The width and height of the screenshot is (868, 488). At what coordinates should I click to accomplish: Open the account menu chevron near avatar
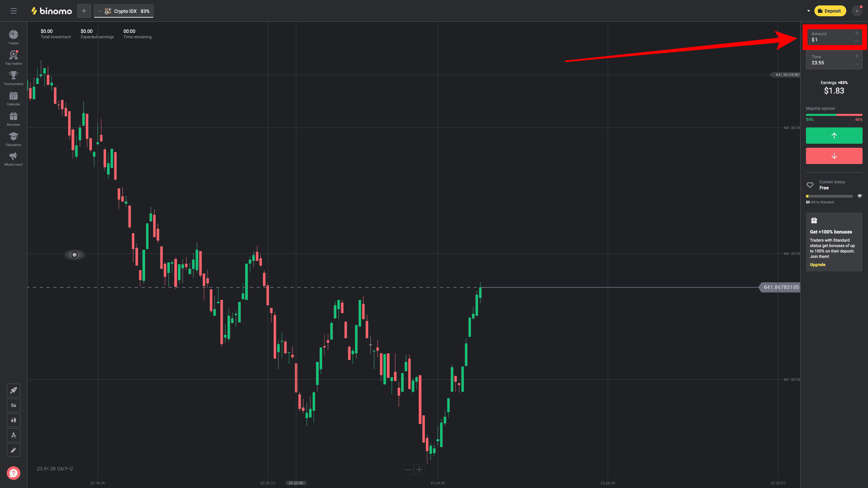808,11
